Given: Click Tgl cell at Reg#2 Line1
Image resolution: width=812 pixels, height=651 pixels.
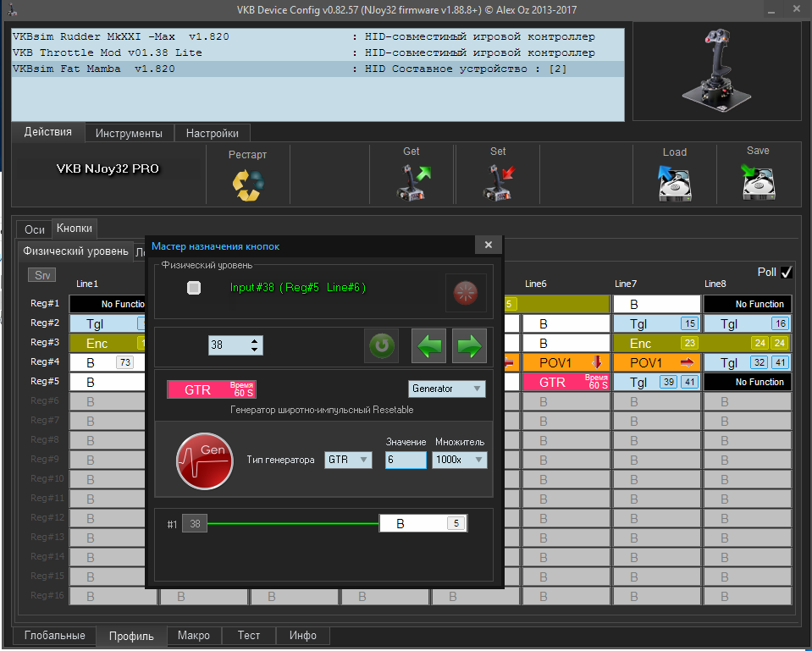Looking at the screenshot, I should point(108,323).
